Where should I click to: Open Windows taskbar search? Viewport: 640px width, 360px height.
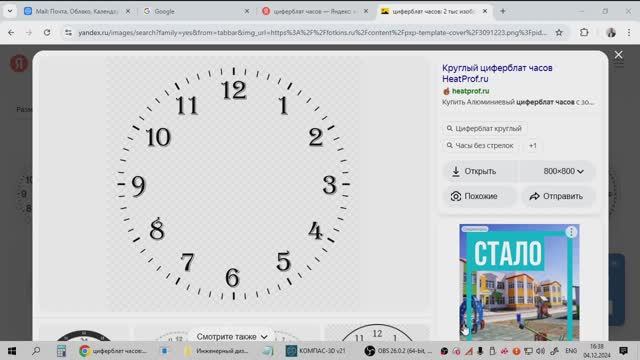coord(36,351)
